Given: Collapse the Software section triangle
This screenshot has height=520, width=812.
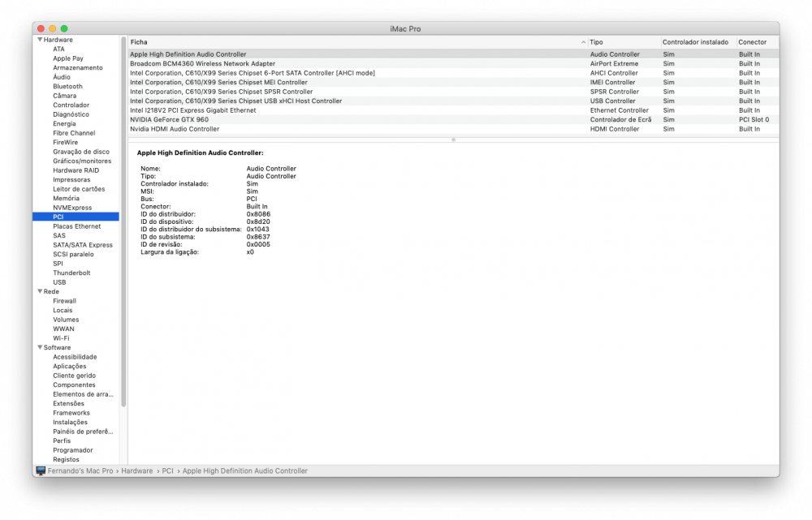Looking at the screenshot, I should coord(40,347).
